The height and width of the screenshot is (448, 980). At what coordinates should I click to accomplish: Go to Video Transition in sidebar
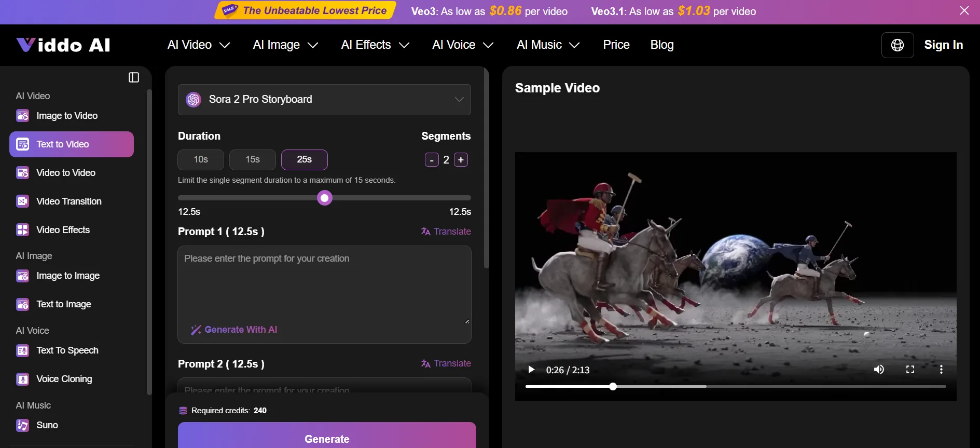pyautogui.click(x=68, y=201)
